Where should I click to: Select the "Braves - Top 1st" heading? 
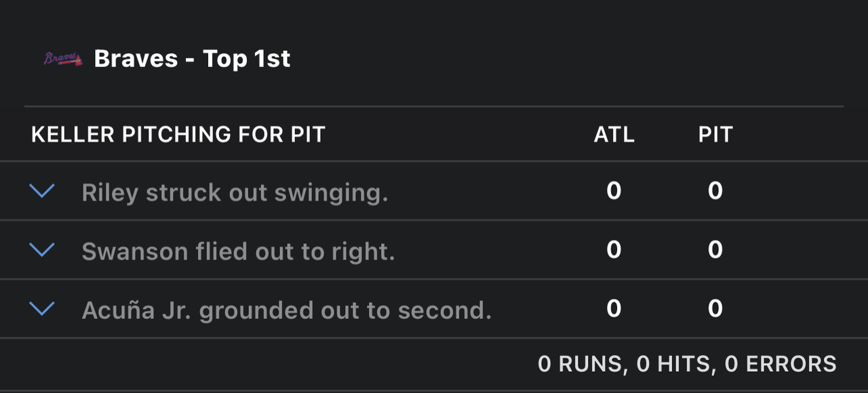click(192, 59)
